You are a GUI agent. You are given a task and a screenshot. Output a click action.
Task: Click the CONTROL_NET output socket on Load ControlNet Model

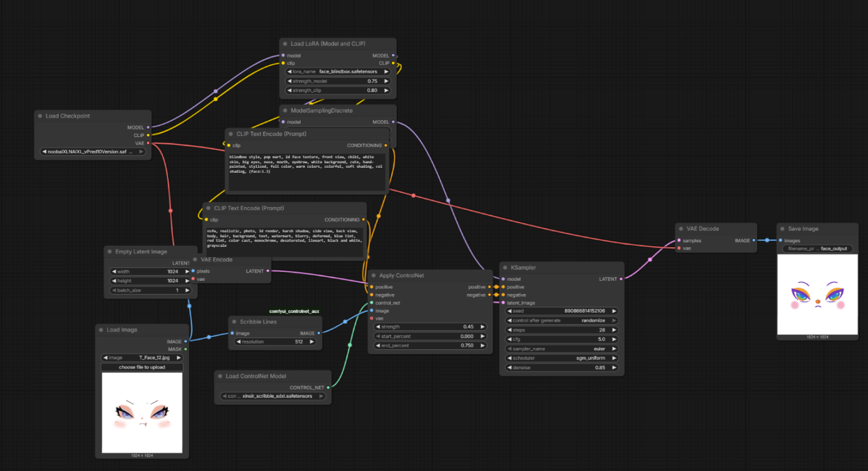328,388
